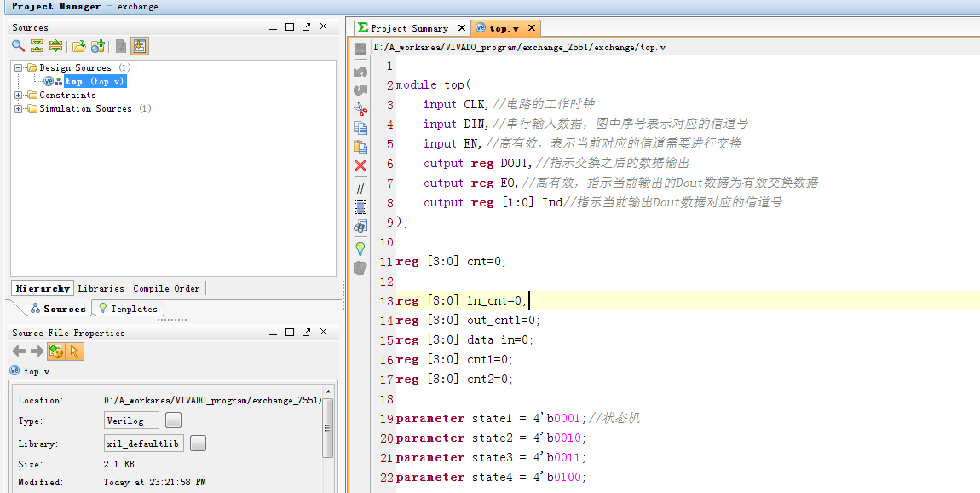Screen dimensions: 980x493
Task: Click the Search magnifier icon in Sources
Action: coord(19,46)
